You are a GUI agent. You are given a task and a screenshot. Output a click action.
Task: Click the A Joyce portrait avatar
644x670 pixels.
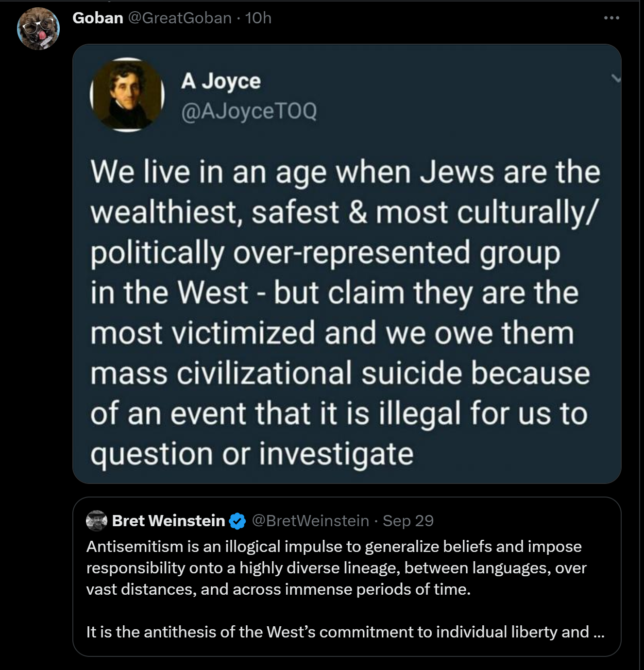pyautogui.click(x=127, y=95)
